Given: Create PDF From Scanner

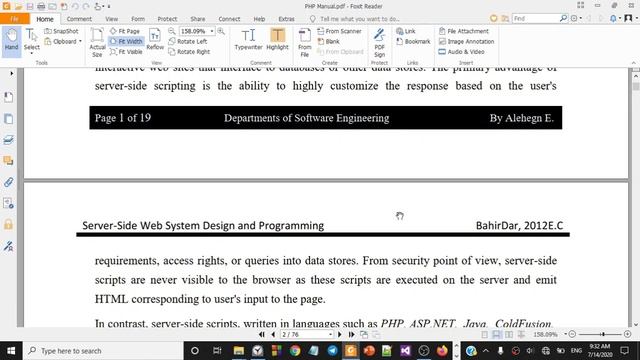Looking at the screenshot, I should (340, 31).
